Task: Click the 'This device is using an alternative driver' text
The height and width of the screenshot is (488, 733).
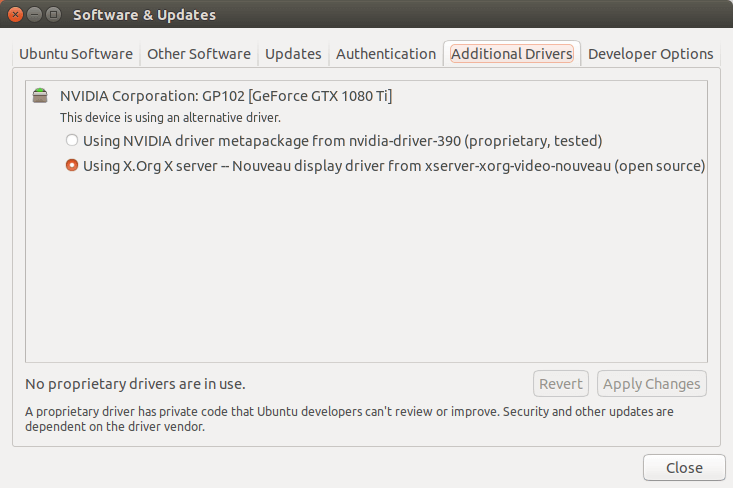Action: [170, 118]
